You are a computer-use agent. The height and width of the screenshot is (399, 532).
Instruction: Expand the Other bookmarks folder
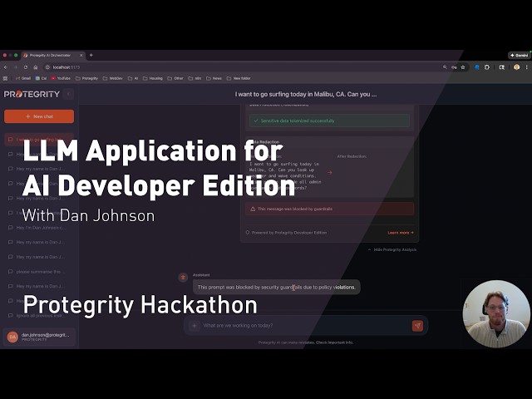tap(175, 78)
